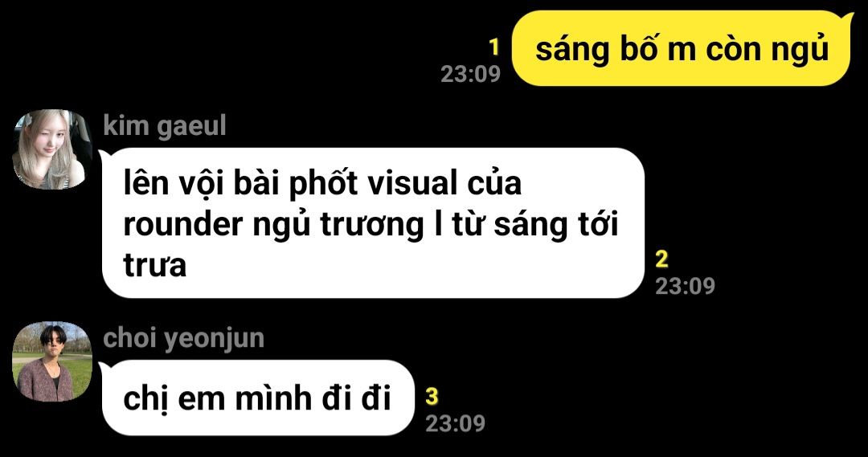Click the 23:09 timestamp beside kim gaeul's message
This screenshot has height=457, width=868.
686,285
